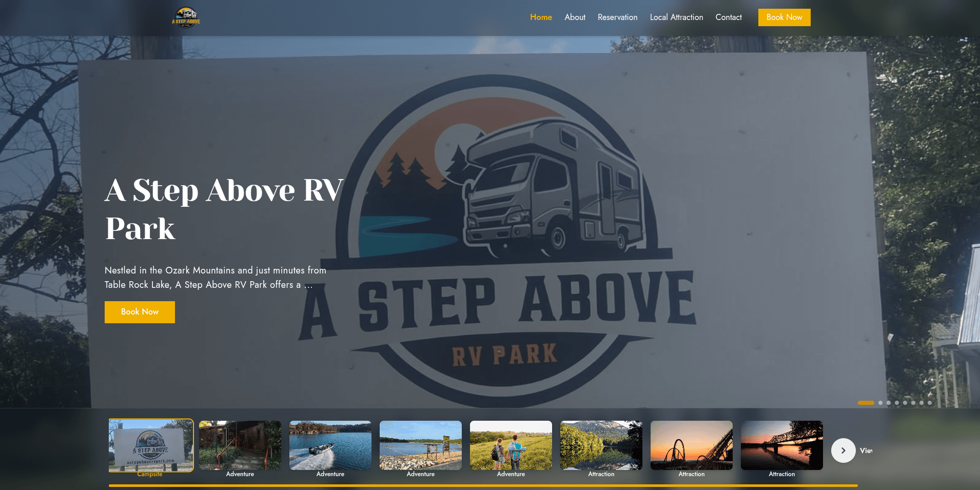Select the first active carousel dot
Viewport: 980px width, 490px height.
pyautogui.click(x=866, y=403)
